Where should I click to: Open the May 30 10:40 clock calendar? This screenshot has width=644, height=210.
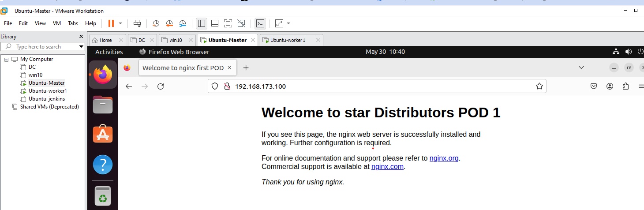(x=385, y=52)
